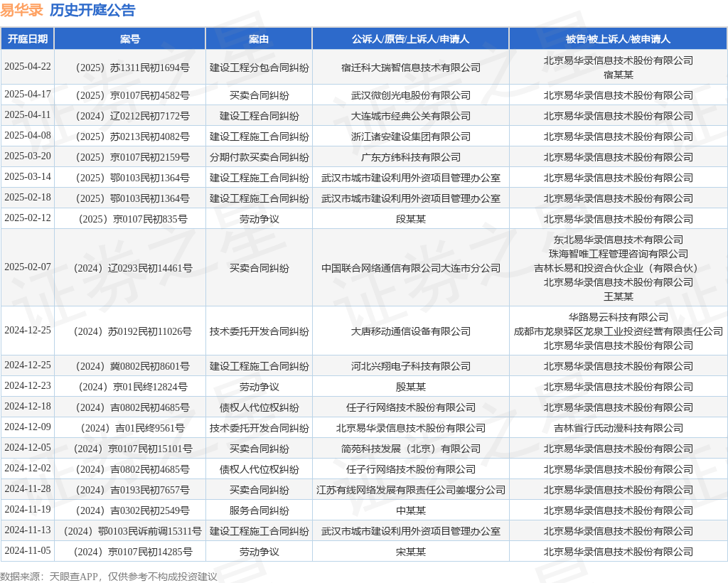Click defendant 吉林省行氏动漫科技有限公司
728x583 pixels.
pos(619,429)
